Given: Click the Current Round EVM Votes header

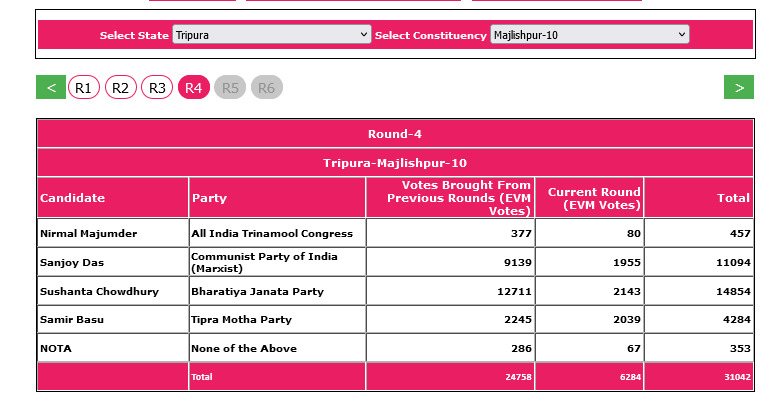Looking at the screenshot, I should tap(589, 198).
